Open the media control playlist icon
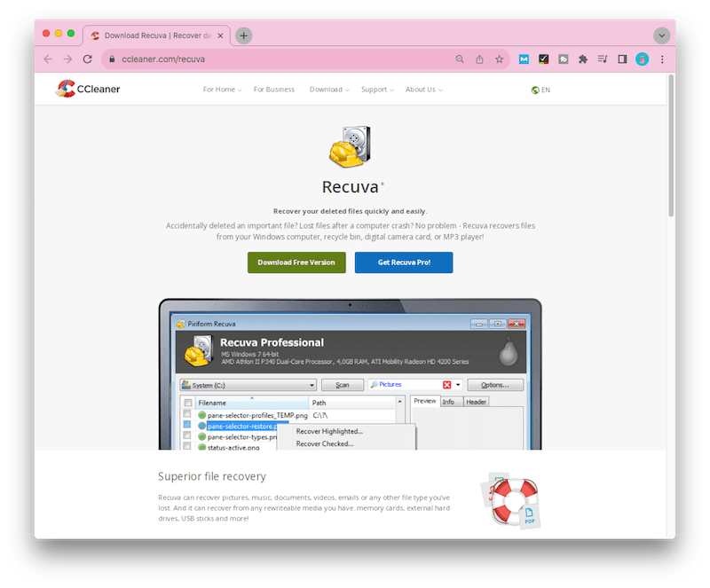This screenshot has height=588, width=710. 603,59
